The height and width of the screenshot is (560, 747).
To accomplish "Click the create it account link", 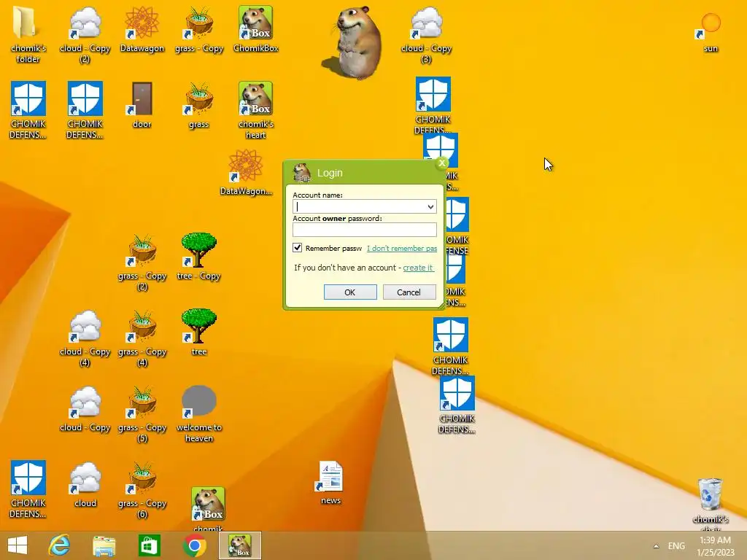I will coord(418,268).
